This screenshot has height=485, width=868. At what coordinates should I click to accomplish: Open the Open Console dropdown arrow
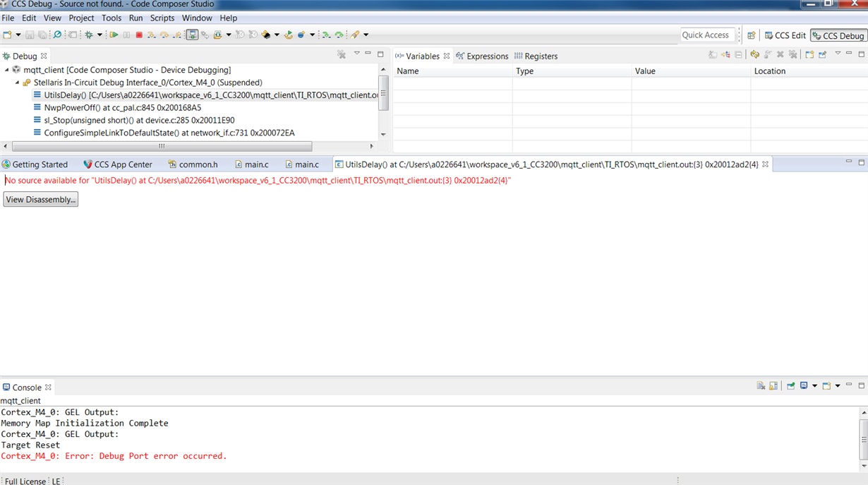point(838,386)
